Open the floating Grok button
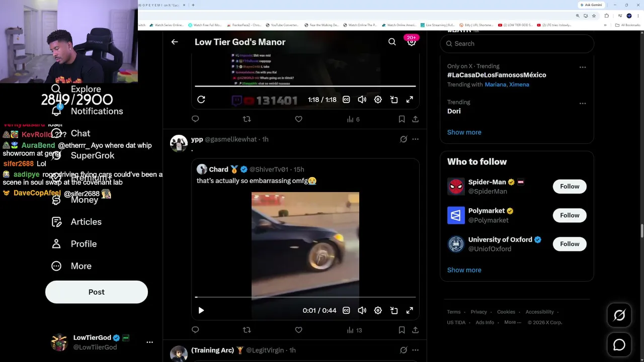The height and width of the screenshot is (362, 644). [619, 315]
